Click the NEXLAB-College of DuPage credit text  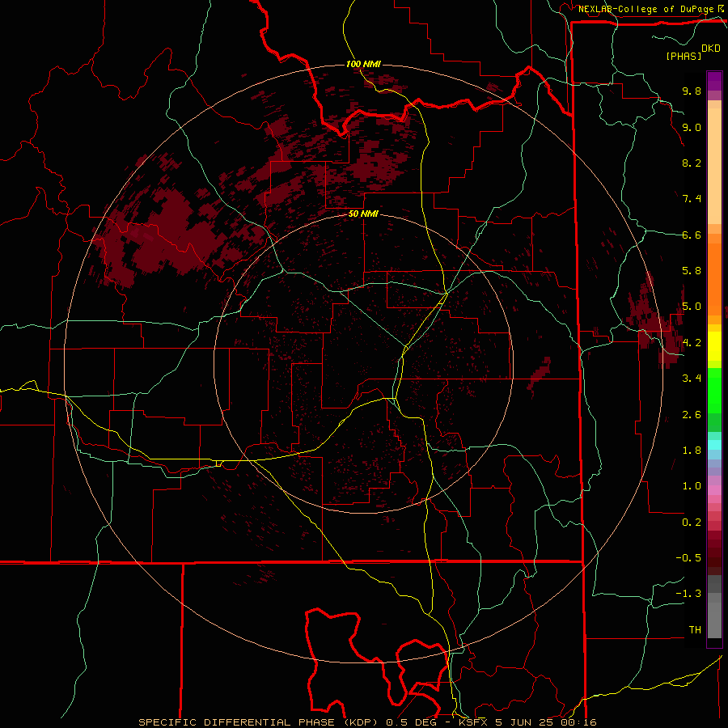[647, 9]
